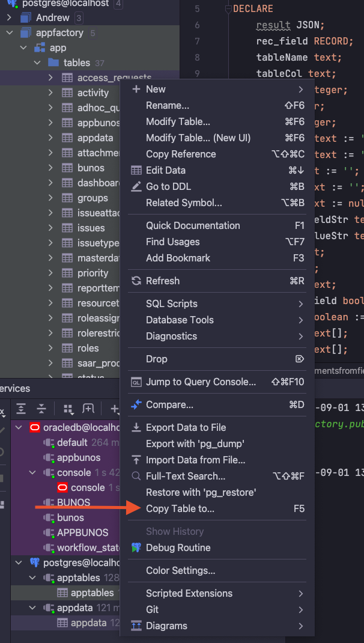Click table icon of apptables result in Services

tap(62, 593)
